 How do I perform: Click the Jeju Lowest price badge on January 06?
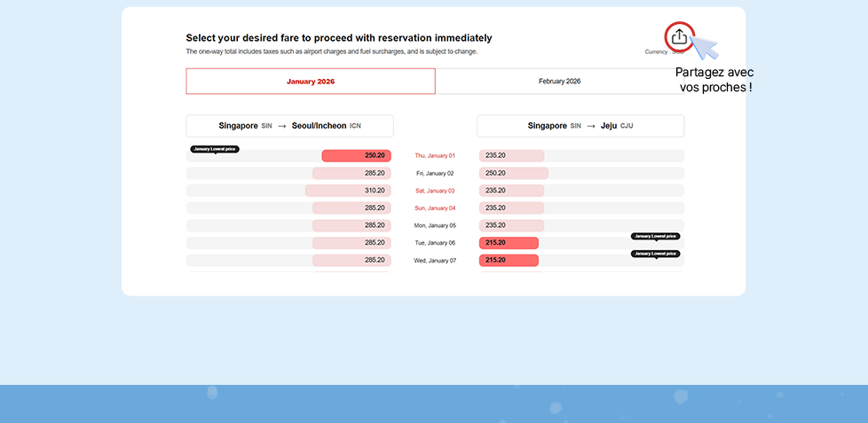point(655,237)
